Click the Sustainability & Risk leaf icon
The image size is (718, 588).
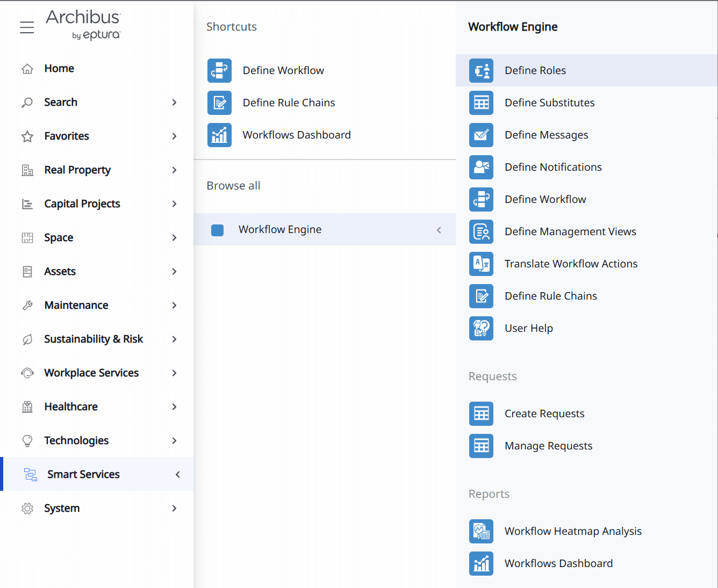(27, 339)
